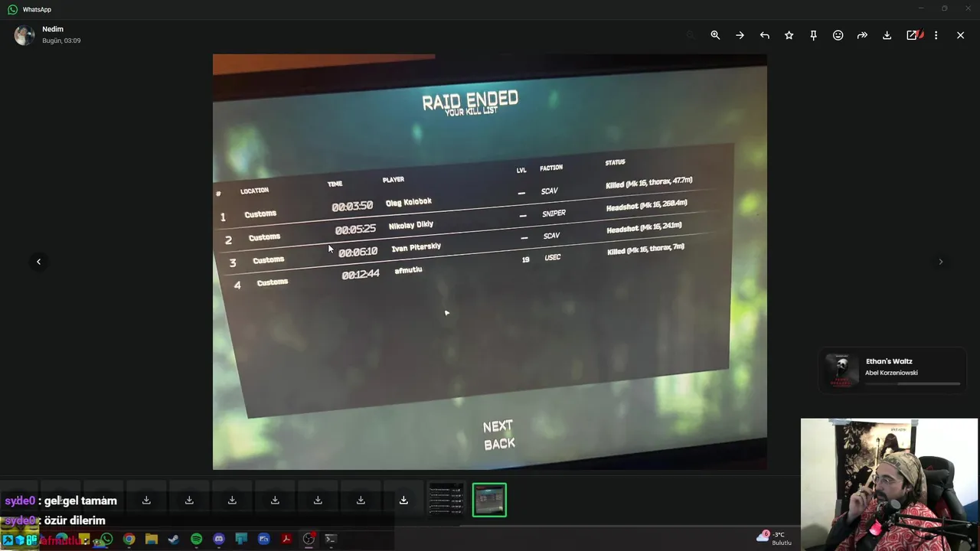Image resolution: width=980 pixels, height=551 pixels.
Task: Click the USEC faction entry
Action: tap(552, 258)
